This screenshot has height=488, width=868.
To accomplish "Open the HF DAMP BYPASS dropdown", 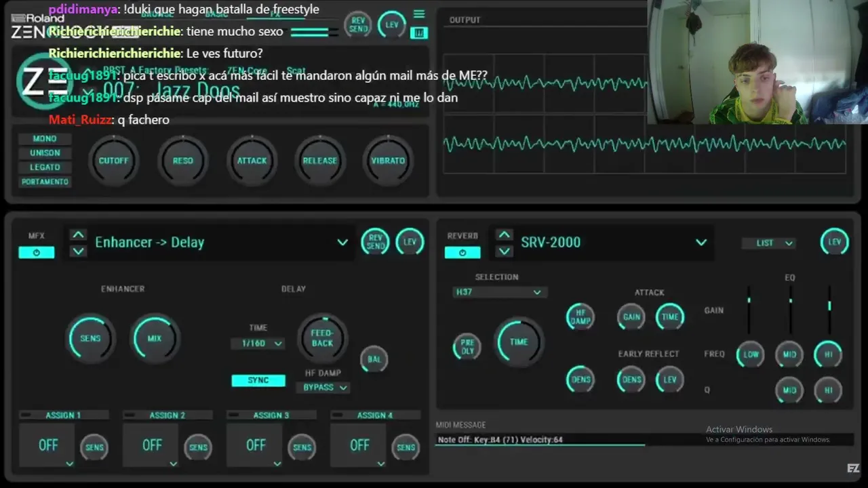I will [322, 388].
